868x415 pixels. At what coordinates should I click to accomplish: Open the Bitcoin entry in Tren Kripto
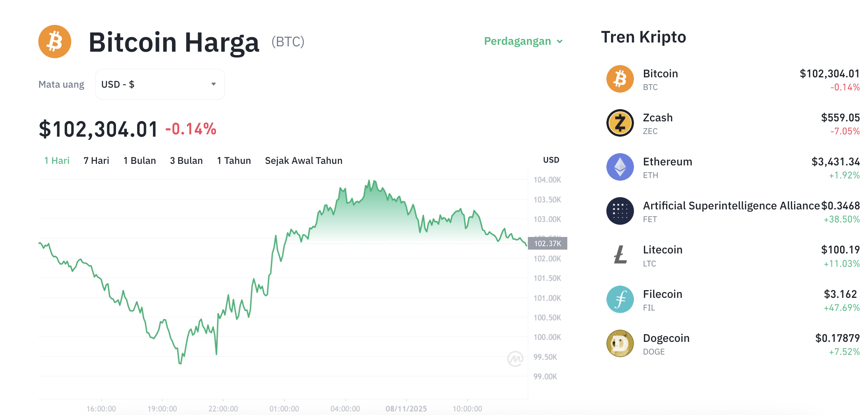tap(660, 74)
